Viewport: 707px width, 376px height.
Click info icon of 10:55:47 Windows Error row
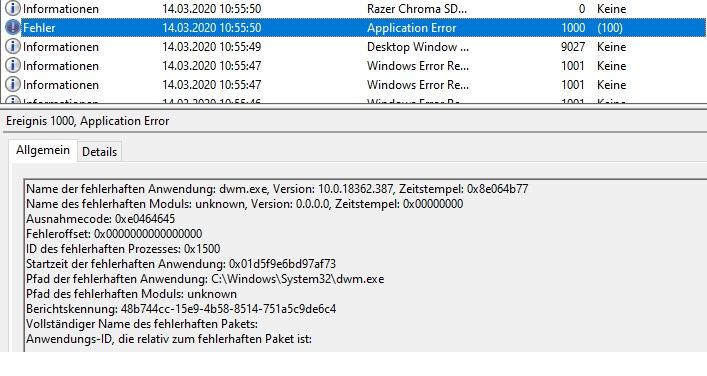[x=13, y=65]
